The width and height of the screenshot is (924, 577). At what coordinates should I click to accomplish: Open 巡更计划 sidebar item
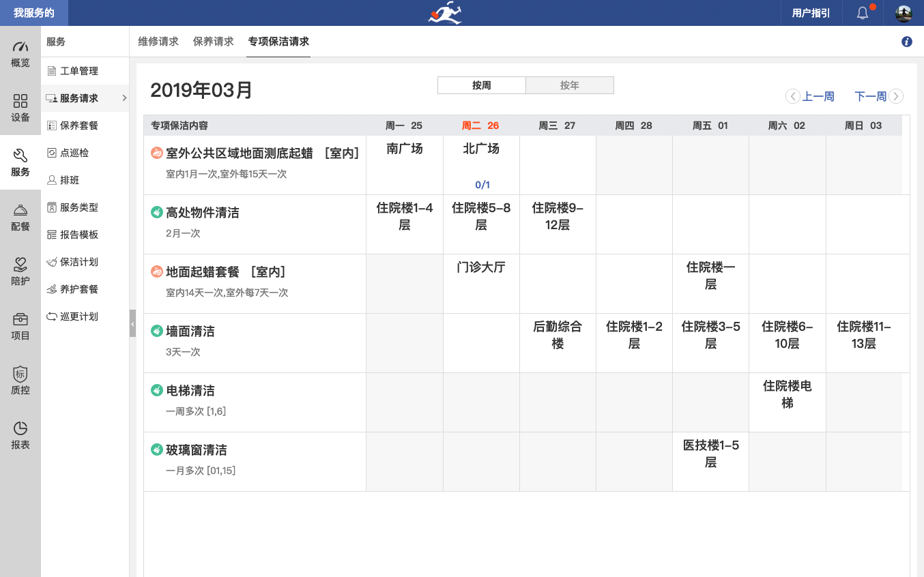[85, 316]
